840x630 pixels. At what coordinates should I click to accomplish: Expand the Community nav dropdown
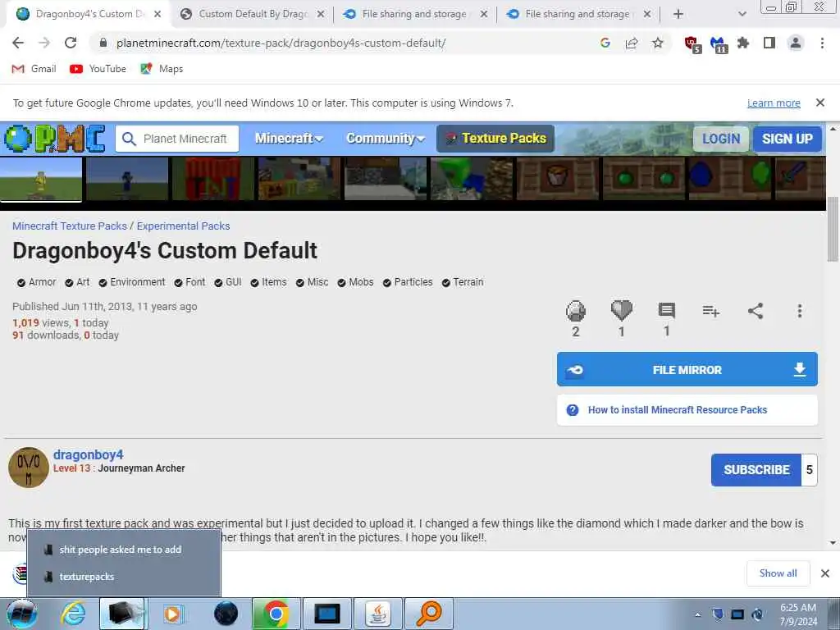[x=386, y=139]
